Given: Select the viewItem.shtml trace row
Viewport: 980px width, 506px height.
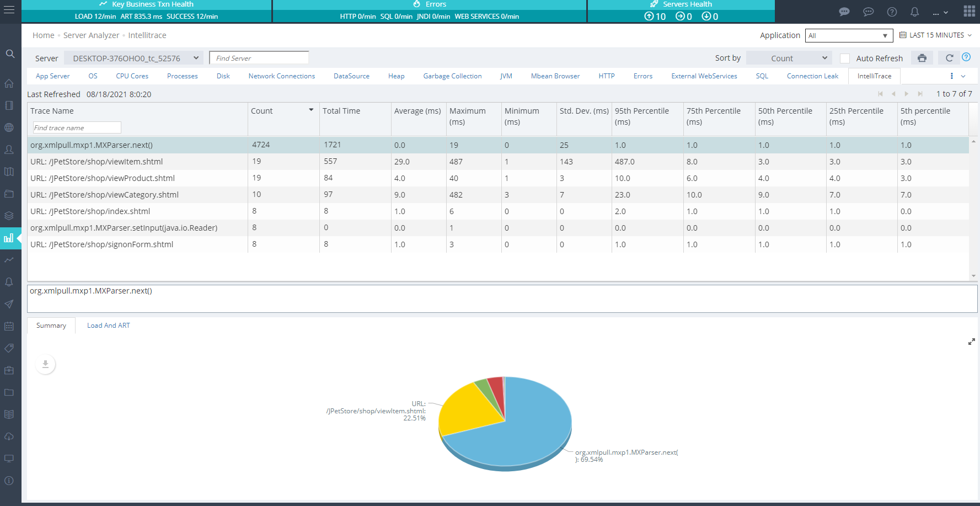Looking at the screenshot, I should 97,162.
